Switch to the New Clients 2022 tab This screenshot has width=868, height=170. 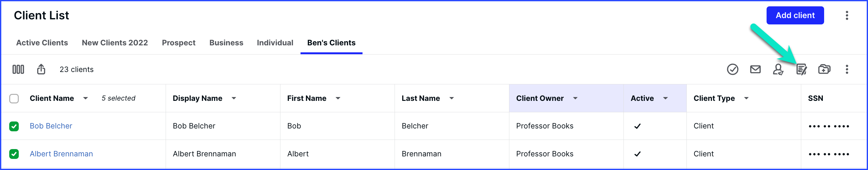115,43
